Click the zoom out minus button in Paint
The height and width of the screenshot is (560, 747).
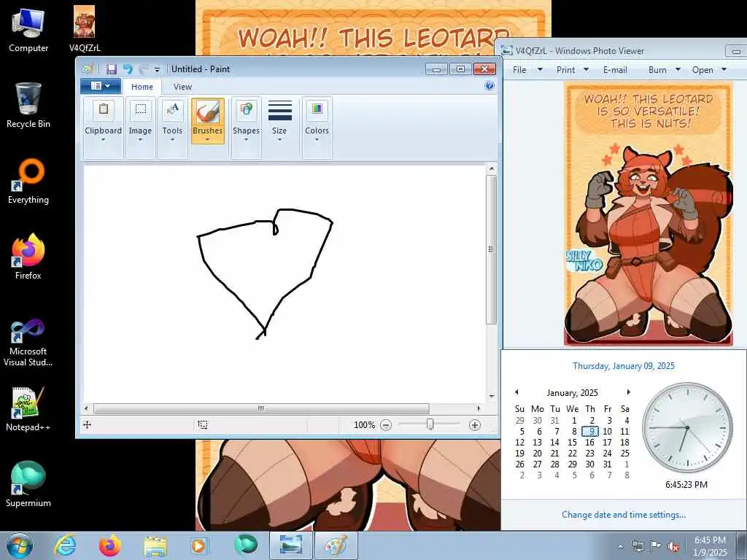(386, 425)
